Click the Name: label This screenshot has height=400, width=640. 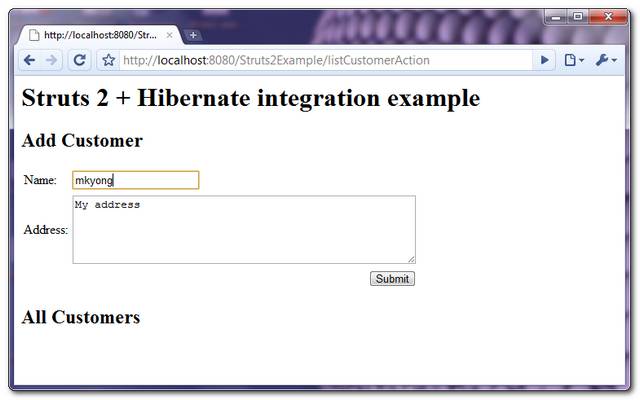(40, 180)
